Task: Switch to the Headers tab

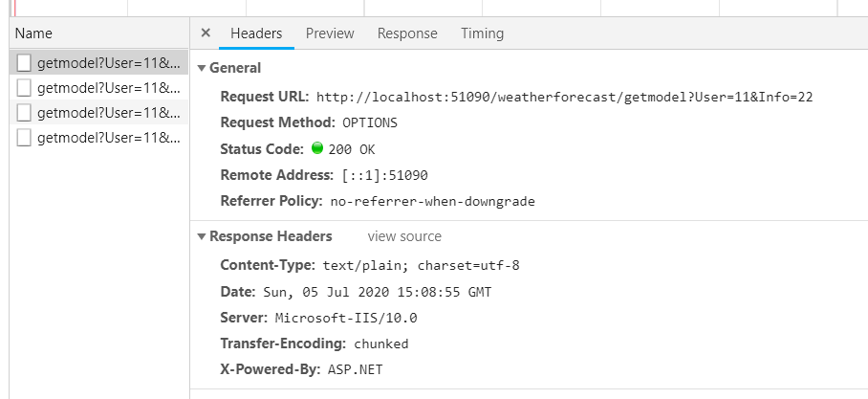Action: [x=256, y=33]
